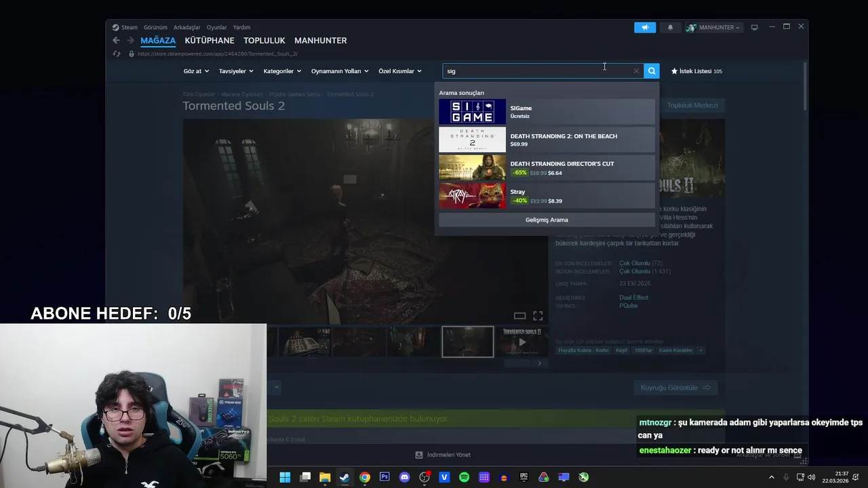868x488 pixels.
Task: Click the Steam announcements megaphone icon
Action: (645, 28)
